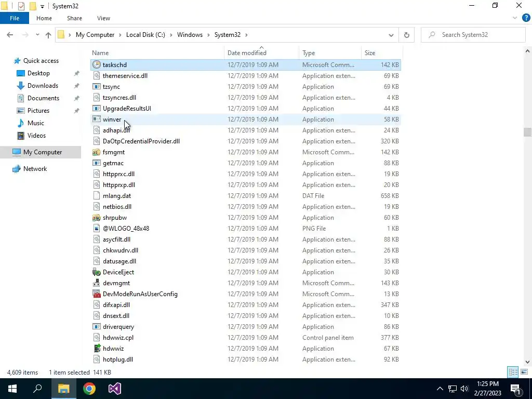Switch to large icons view layout
532x399 pixels.
(x=524, y=372)
